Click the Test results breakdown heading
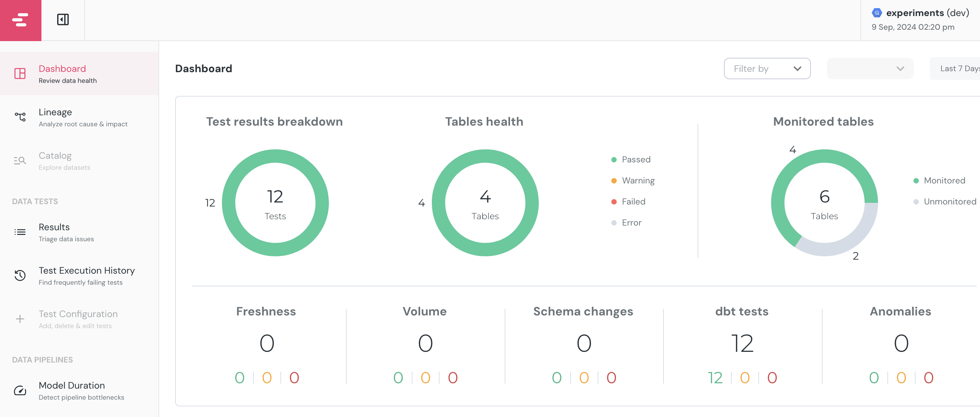 pos(274,122)
